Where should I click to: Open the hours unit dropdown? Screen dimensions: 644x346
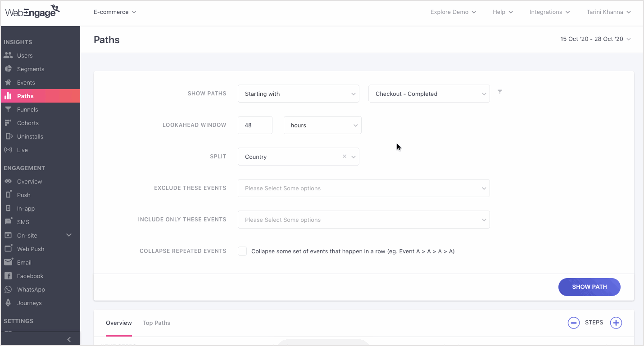pos(322,125)
